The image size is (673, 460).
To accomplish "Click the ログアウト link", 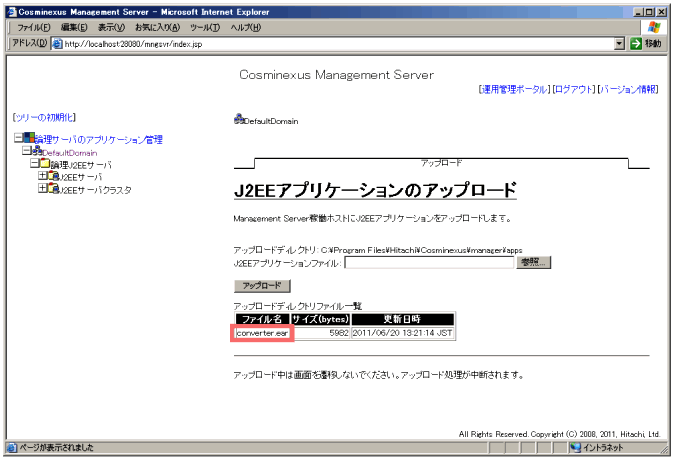I will [x=574, y=89].
